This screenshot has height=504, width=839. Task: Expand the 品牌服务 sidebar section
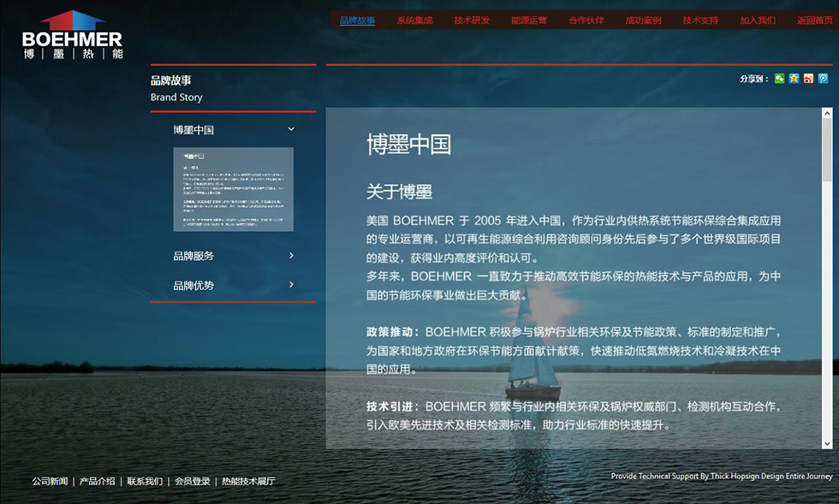coord(291,256)
